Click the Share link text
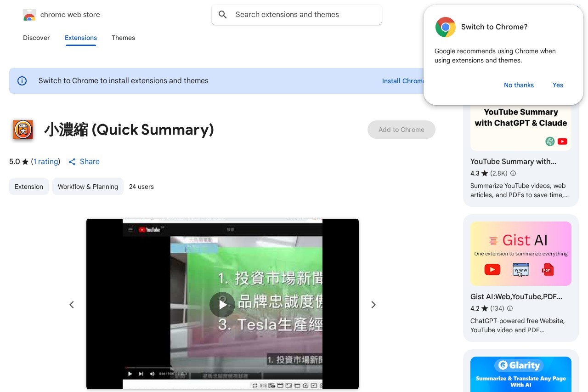588x392 pixels. point(90,162)
